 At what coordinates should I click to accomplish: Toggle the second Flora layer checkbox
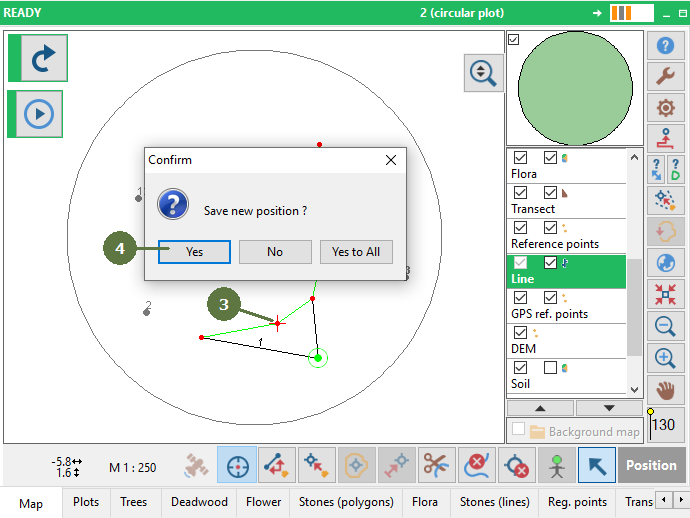coord(550,158)
